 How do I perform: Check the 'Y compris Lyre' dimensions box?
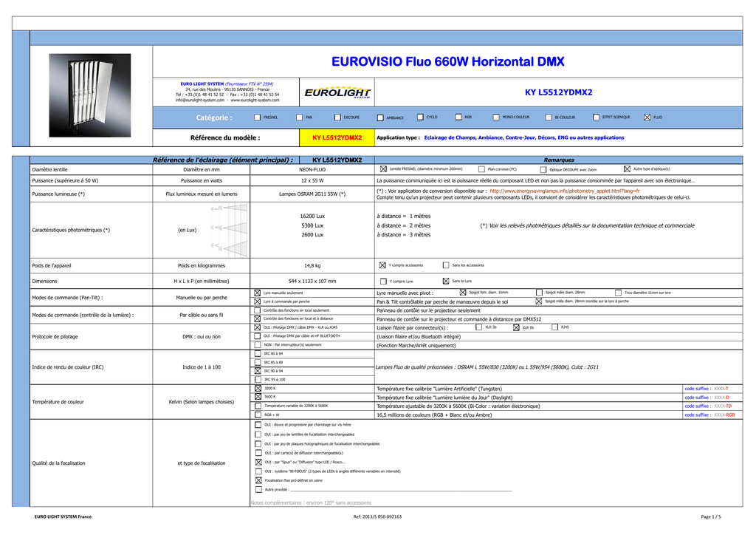[383, 282]
